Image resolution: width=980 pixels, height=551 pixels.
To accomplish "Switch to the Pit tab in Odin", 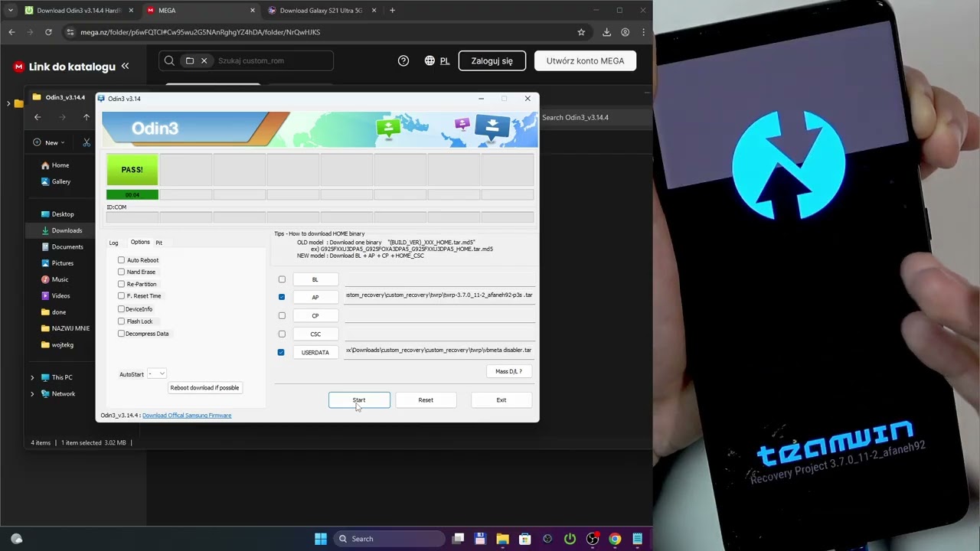I will (158, 243).
